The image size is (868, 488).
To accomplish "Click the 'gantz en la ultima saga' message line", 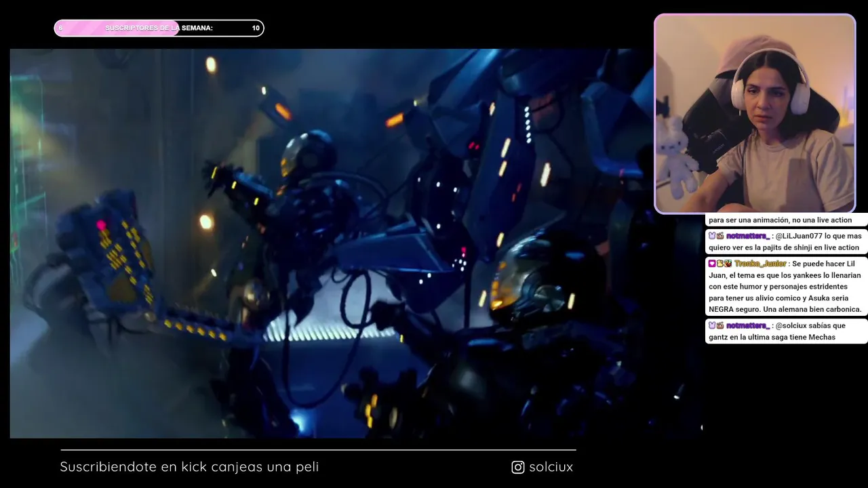I will 772,337.
